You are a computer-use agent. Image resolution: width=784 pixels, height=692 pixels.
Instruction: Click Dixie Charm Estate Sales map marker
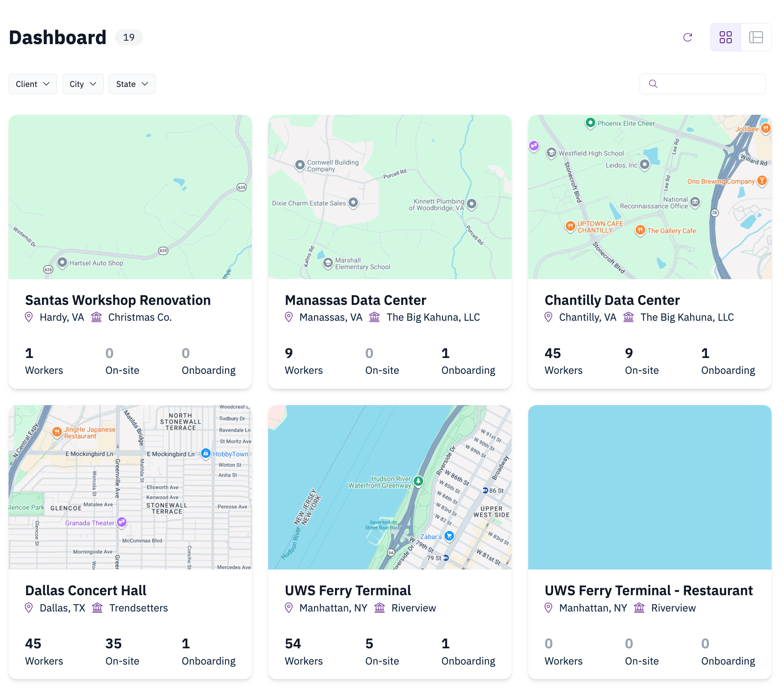click(353, 202)
